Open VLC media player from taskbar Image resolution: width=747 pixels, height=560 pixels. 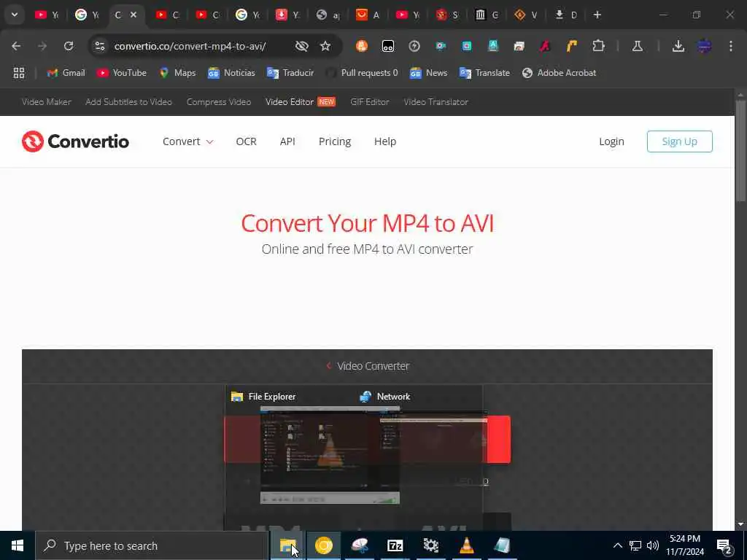(466, 545)
